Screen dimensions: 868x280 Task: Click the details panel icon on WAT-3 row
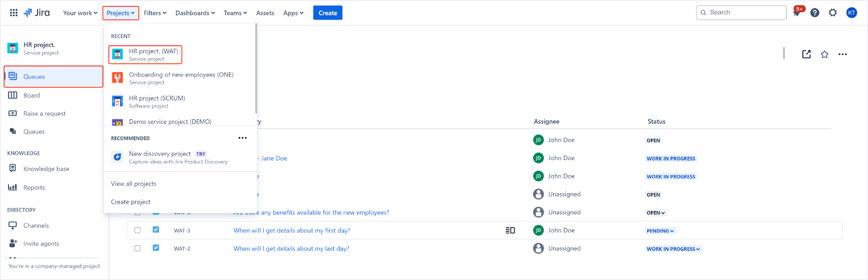point(510,231)
